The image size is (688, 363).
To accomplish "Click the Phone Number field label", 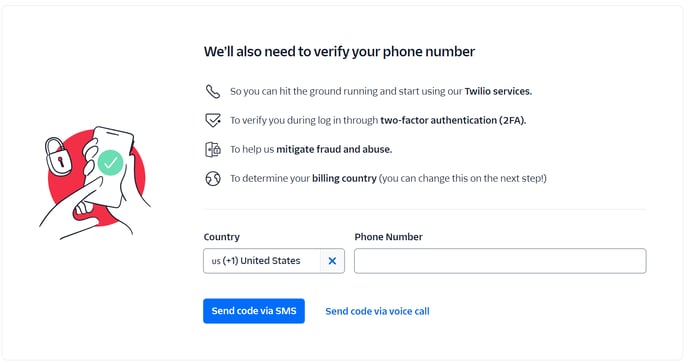I will tap(388, 237).
